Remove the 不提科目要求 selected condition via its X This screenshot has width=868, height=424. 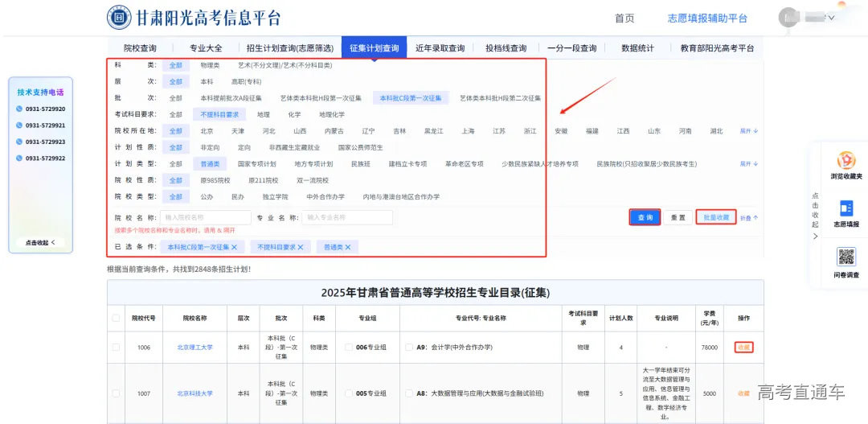point(300,247)
